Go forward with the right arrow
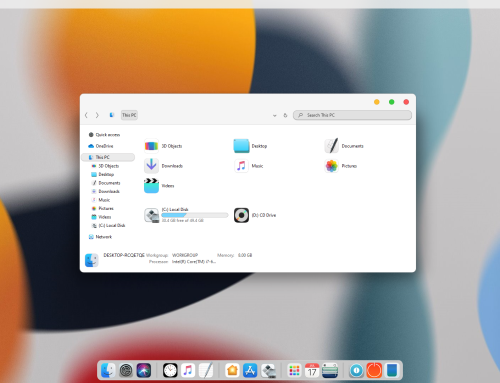500x383 pixels. click(x=97, y=115)
